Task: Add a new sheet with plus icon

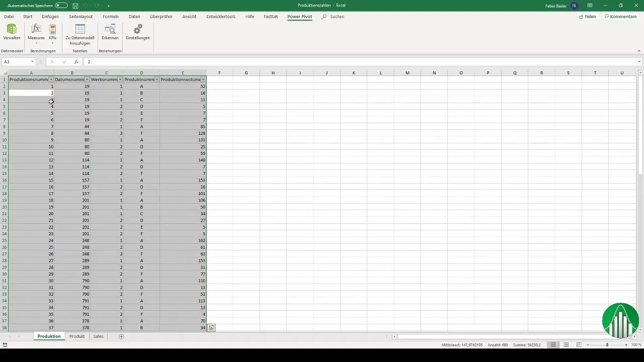Action: [x=121, y=336]
